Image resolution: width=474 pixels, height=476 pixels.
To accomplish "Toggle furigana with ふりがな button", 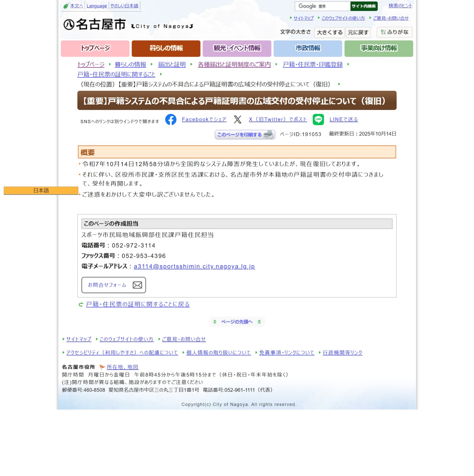I will [x=394, y=32].
